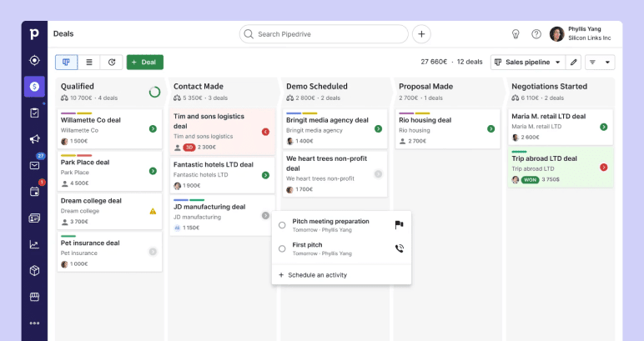
Task: Open Willamette Co deal activity status icon
Action: click(153, 129)
